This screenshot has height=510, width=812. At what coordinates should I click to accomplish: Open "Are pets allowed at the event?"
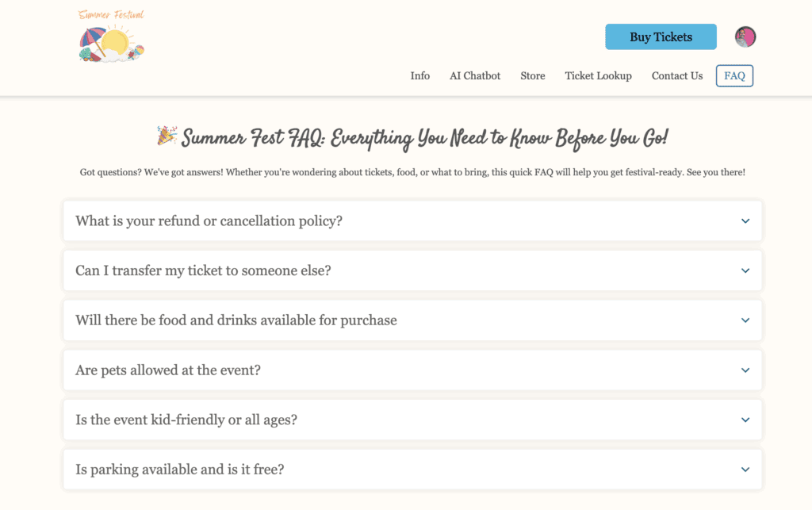click(x=168, y=370)
